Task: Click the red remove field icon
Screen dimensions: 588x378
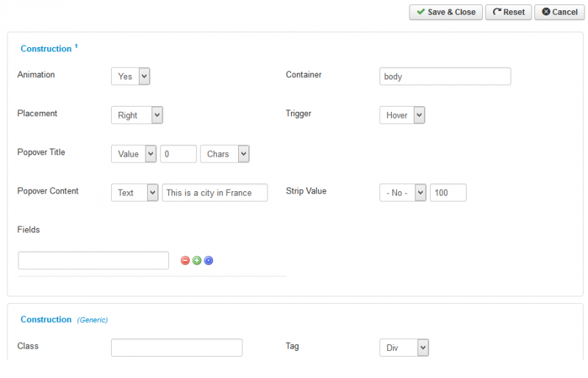Action: pyautogui.click(x=185, y=260)
